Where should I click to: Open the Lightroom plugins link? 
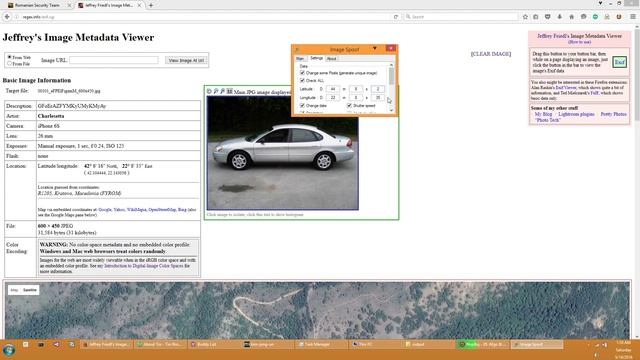coord(576,114)
